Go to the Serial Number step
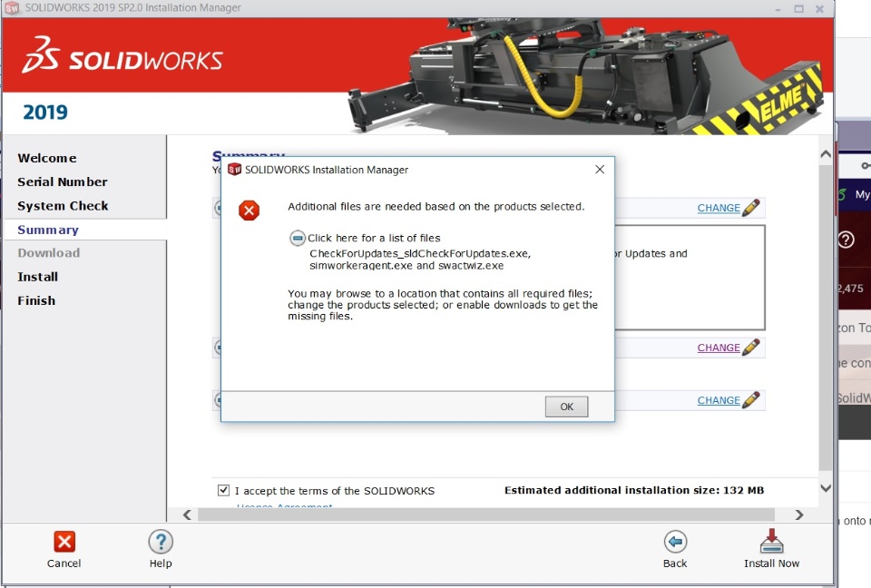 (63, 181)
